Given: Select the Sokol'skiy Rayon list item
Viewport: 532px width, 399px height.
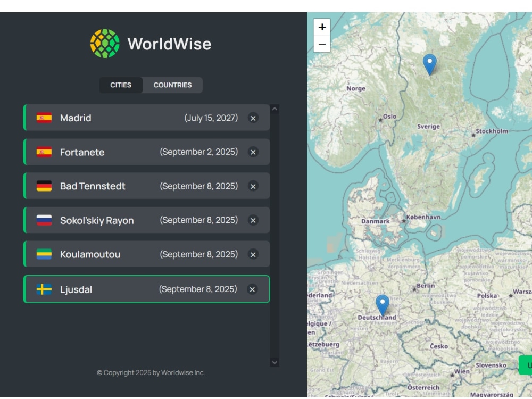Looking at the screenshot, I should [147, 220].
